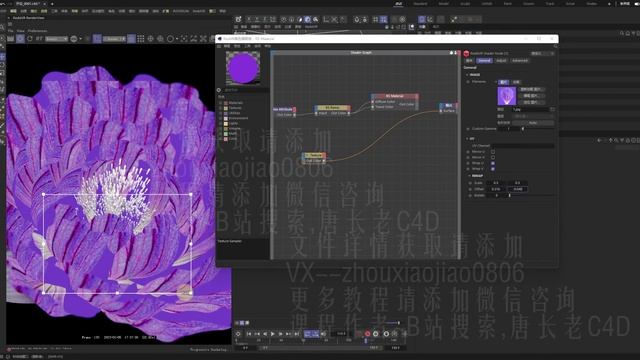
Task: Expand the Utilities node category
Action: [x=221, y=113]
